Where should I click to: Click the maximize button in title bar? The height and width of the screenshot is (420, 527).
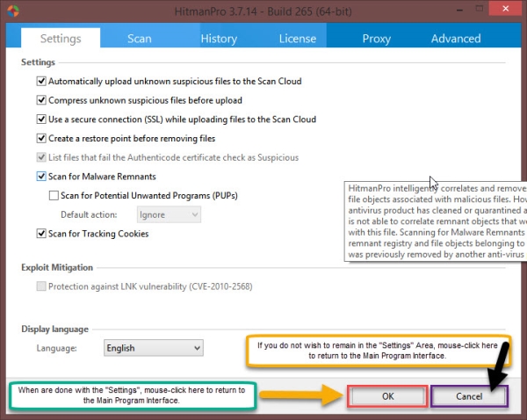click(480, 9)
